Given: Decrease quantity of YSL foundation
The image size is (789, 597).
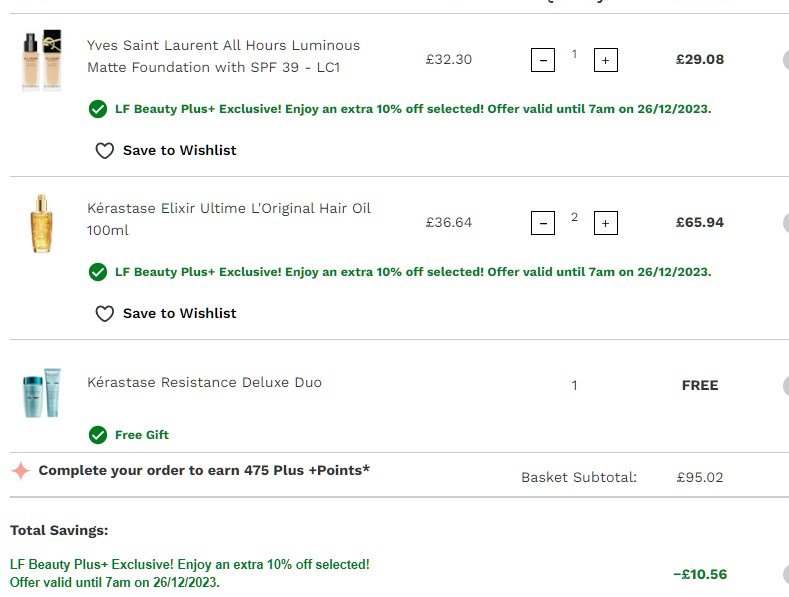Looking at the screenshot, I should (x=542, y=60).
